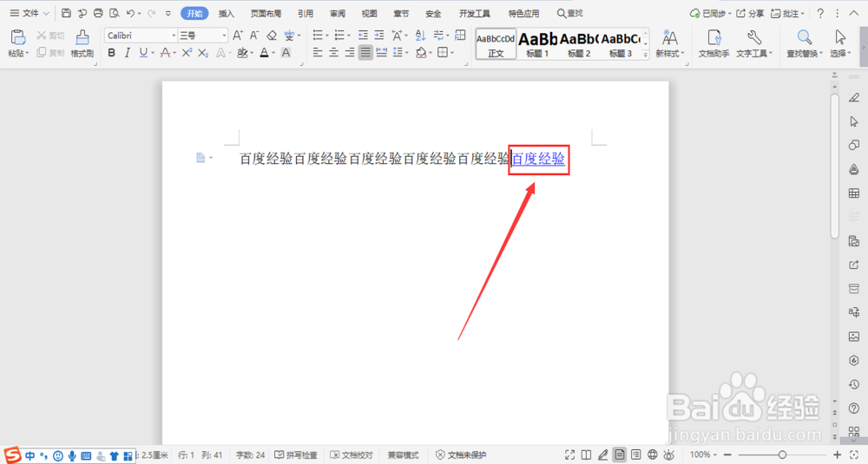Toggle Bold formatting

coord(111,53)
